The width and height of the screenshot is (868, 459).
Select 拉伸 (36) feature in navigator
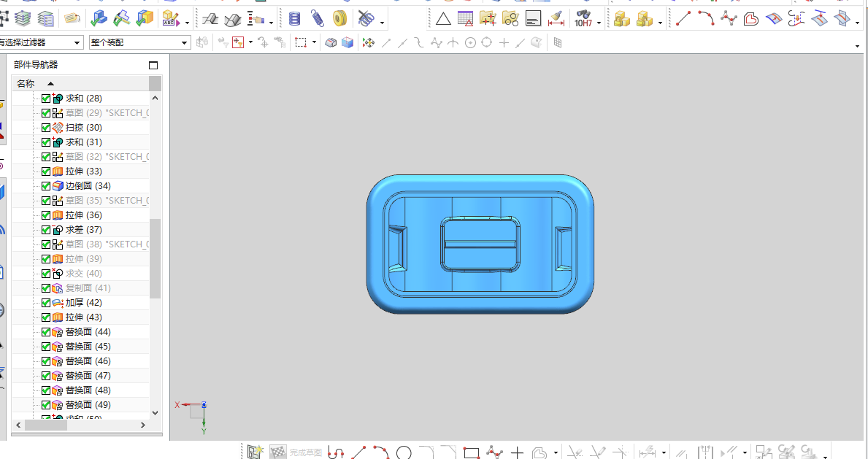point(84,215)
